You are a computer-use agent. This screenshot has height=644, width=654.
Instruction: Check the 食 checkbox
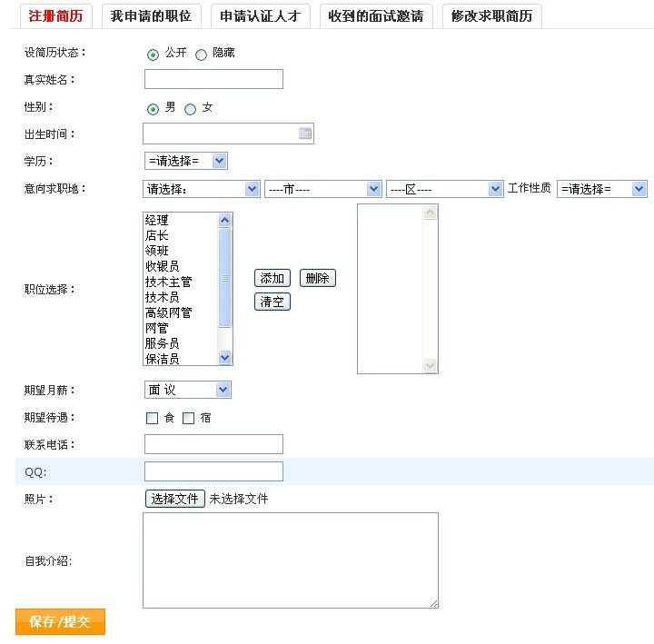coord(153,419)
